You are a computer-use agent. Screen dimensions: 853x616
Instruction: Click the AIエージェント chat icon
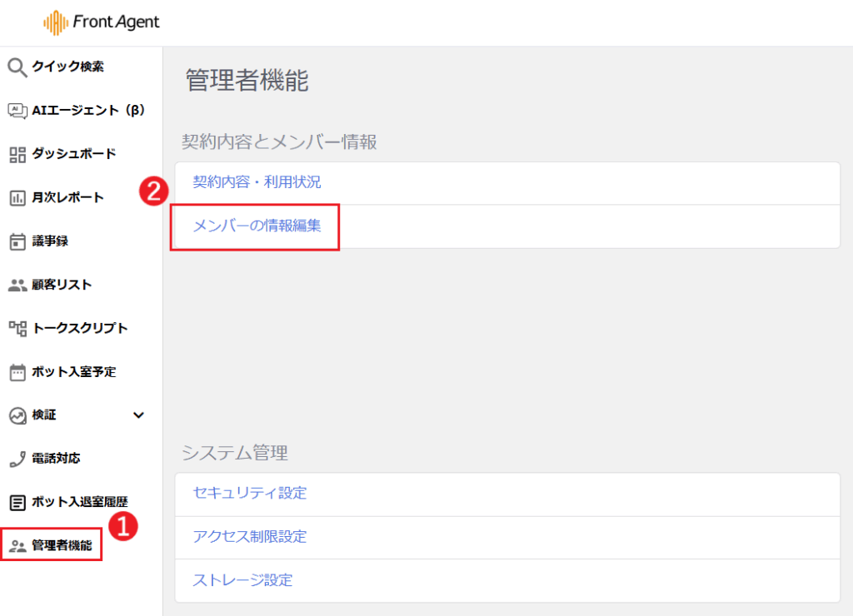pos(17,111)
